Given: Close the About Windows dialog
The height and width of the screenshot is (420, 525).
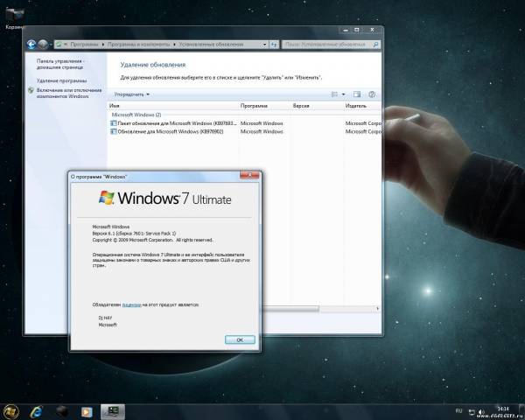Looking at the screenshot, I should coord(249,175).
